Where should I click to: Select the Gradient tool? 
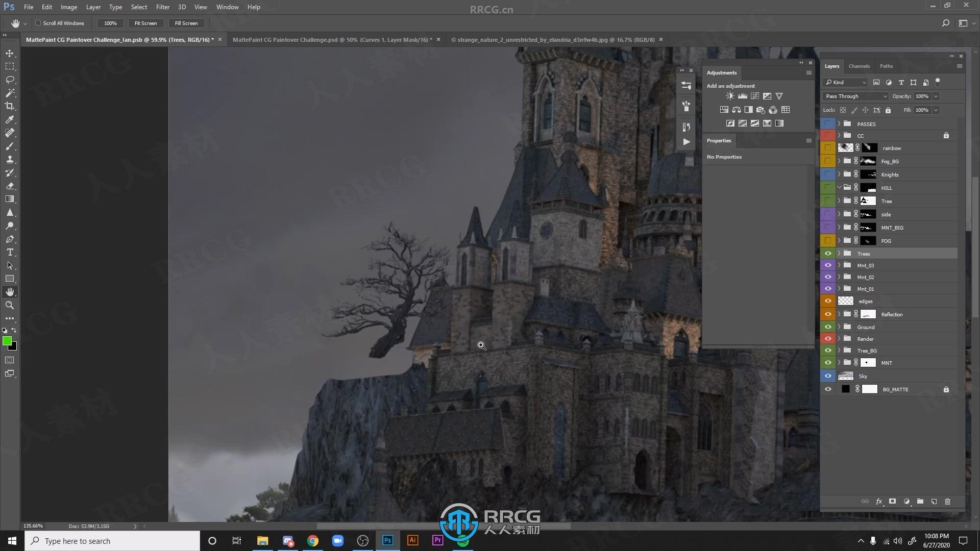click(9, 199)
